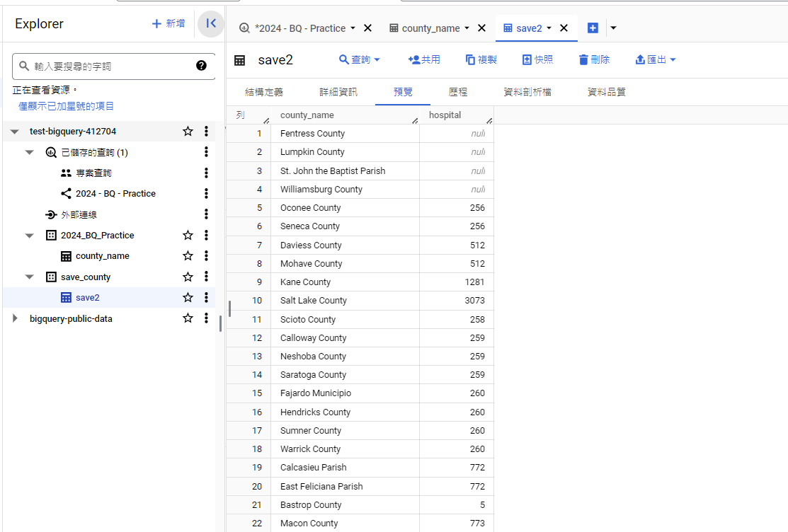Image resolution: width=788 pixels, height=532 pixels.
Task: Open the 詳細資訊 details tab
Action: pos(338,92)
